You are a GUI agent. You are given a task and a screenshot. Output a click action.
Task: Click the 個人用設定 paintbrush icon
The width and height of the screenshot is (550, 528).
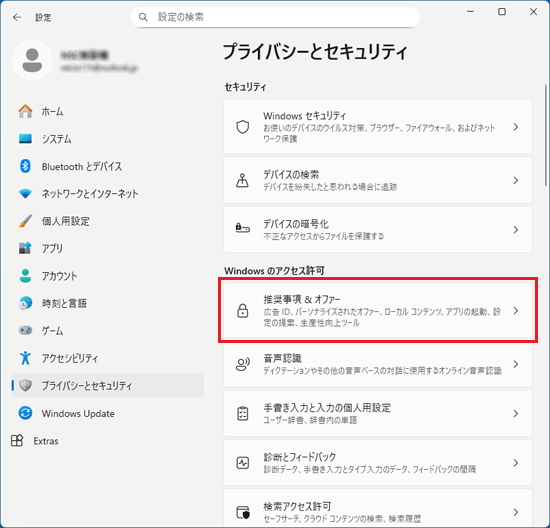(25, 221)
